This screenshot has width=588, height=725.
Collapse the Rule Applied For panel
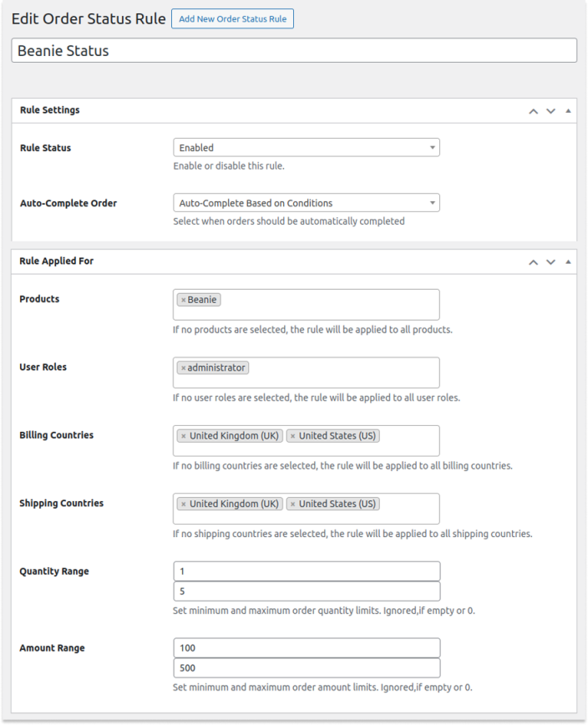click(x=568, y=262)
